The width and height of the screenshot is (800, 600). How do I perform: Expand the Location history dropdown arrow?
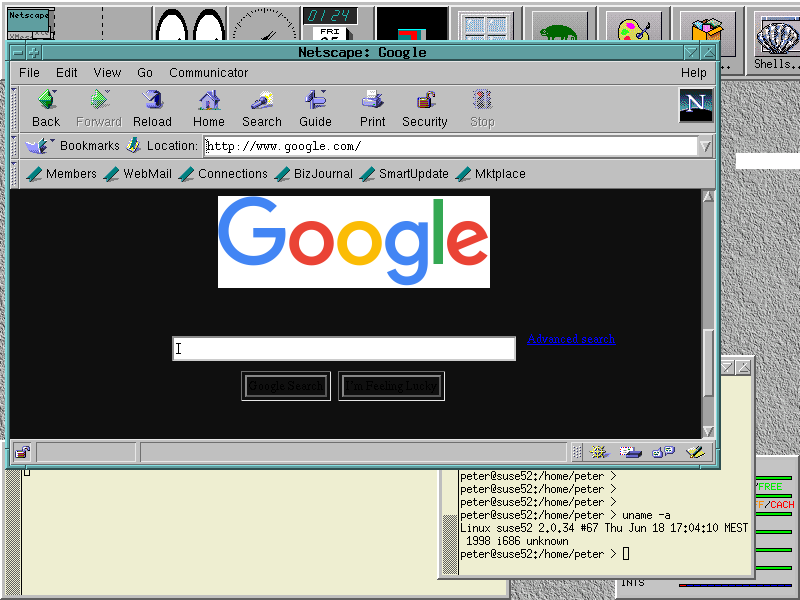click(x=706, y=146)
